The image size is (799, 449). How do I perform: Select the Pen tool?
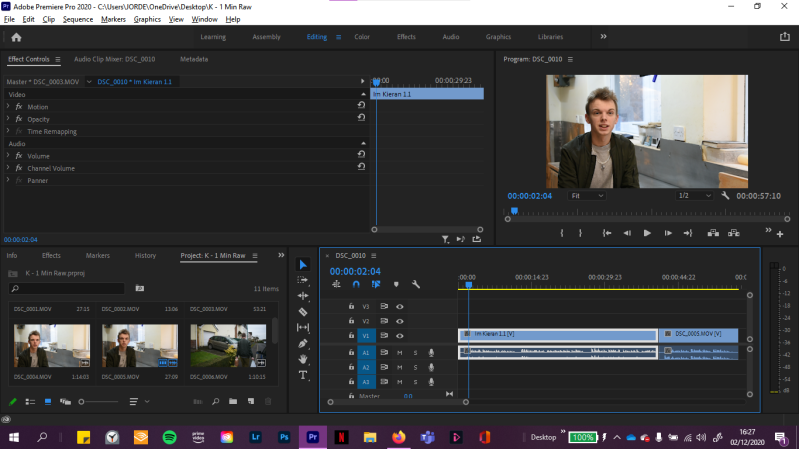point(304,344)
